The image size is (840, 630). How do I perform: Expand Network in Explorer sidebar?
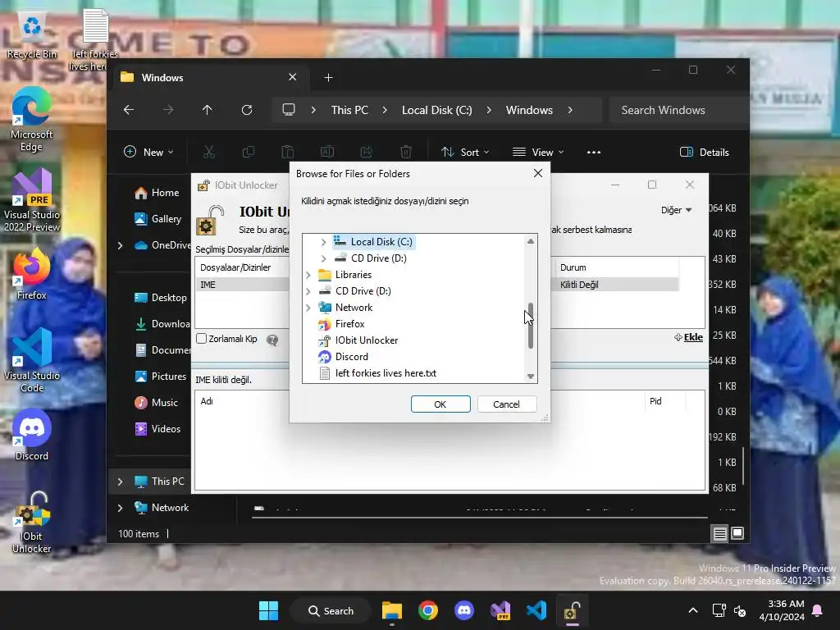point(120,508)
